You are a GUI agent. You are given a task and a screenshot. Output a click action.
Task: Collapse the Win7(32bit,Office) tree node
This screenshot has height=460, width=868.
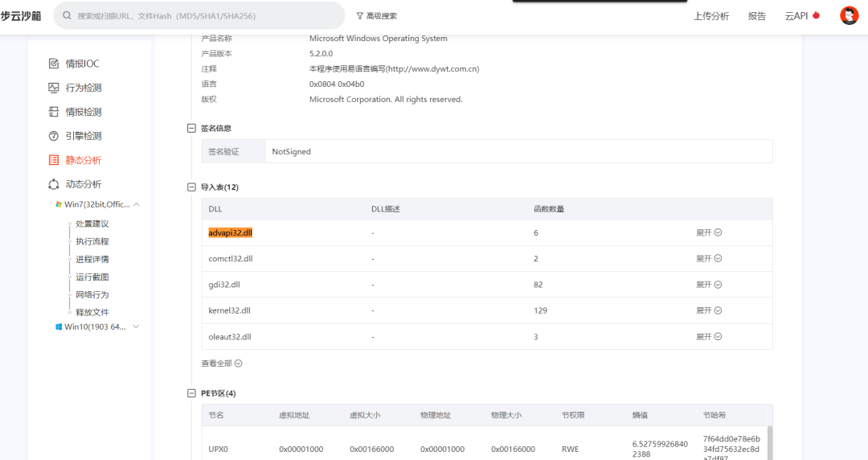[x=136, y=204]
